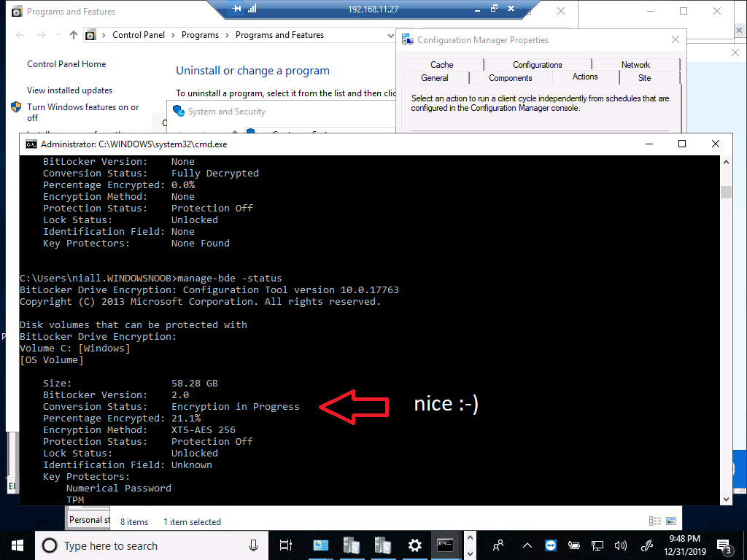747x560 pixels.
Task: Open Task View from the taskbar
Action: 286,545
